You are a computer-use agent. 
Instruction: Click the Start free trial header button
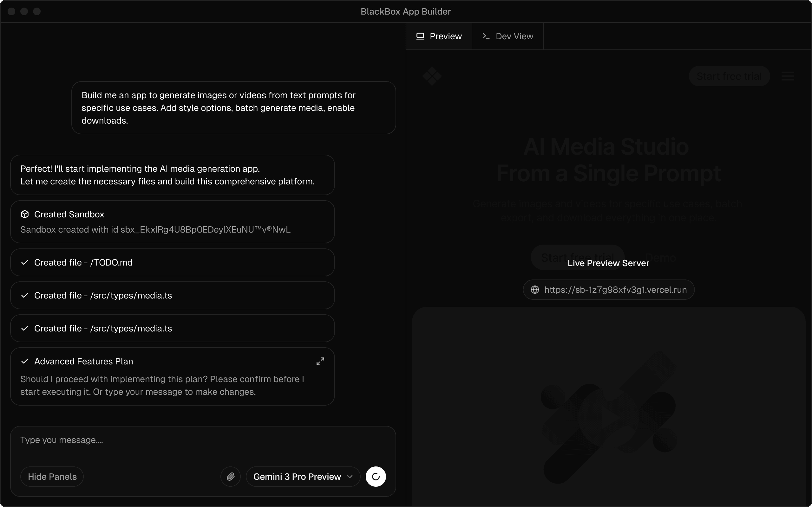(729, 76)
